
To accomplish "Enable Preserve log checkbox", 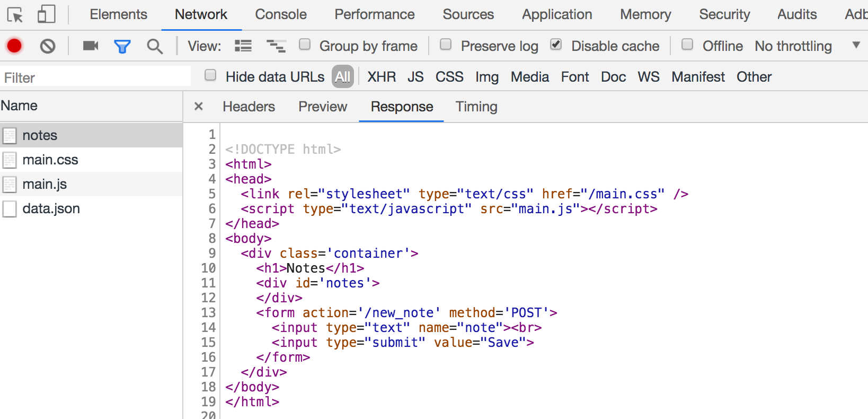I will 446,45.
